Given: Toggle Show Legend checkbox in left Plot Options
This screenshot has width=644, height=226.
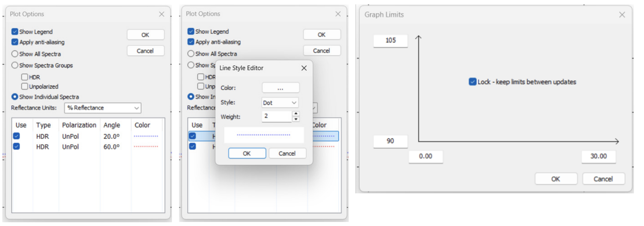Looking at the screenshot, I should pyautogui.click(x=15, y=32).
